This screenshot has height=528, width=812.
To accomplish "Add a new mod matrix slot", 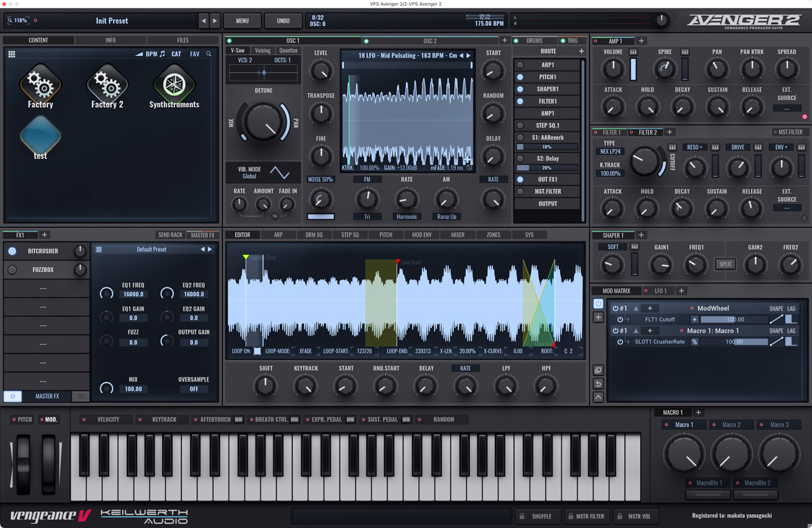I will [x=598, y=318].
